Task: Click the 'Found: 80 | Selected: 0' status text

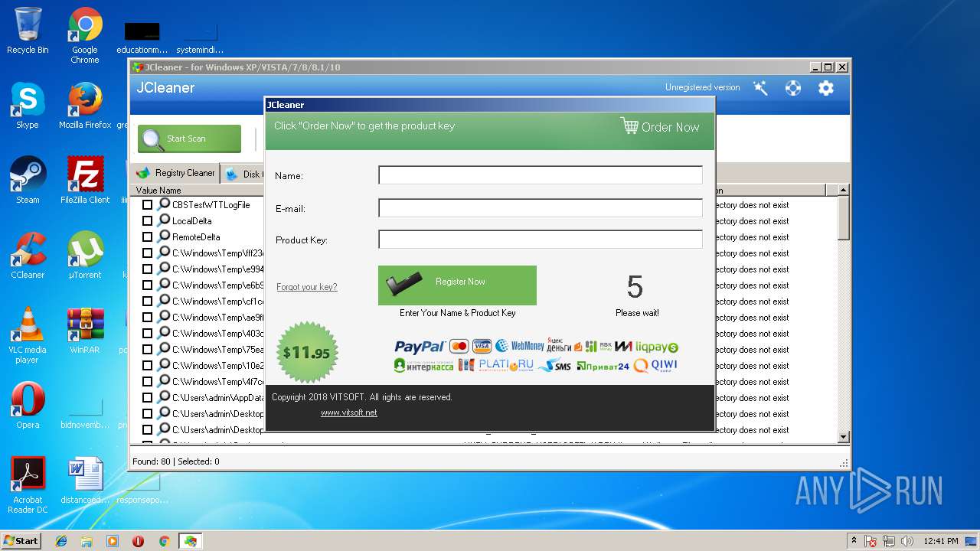Action: pyautogui.click(x=176, y=461)
